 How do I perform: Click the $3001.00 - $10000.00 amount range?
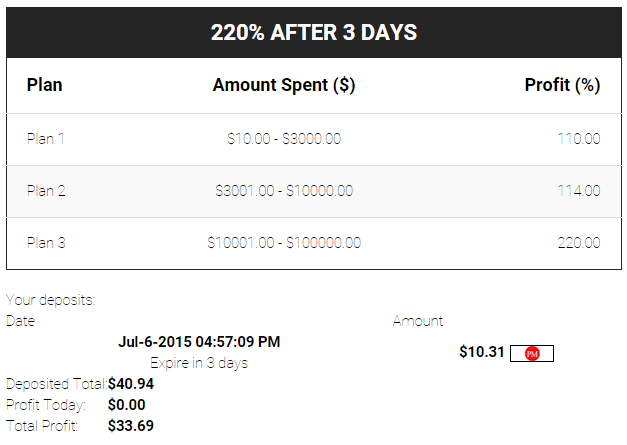click(284, 191)
